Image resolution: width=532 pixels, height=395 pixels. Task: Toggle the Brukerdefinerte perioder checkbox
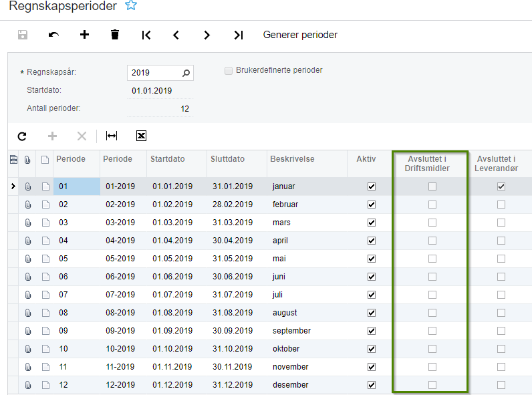(x=229, y=71)
